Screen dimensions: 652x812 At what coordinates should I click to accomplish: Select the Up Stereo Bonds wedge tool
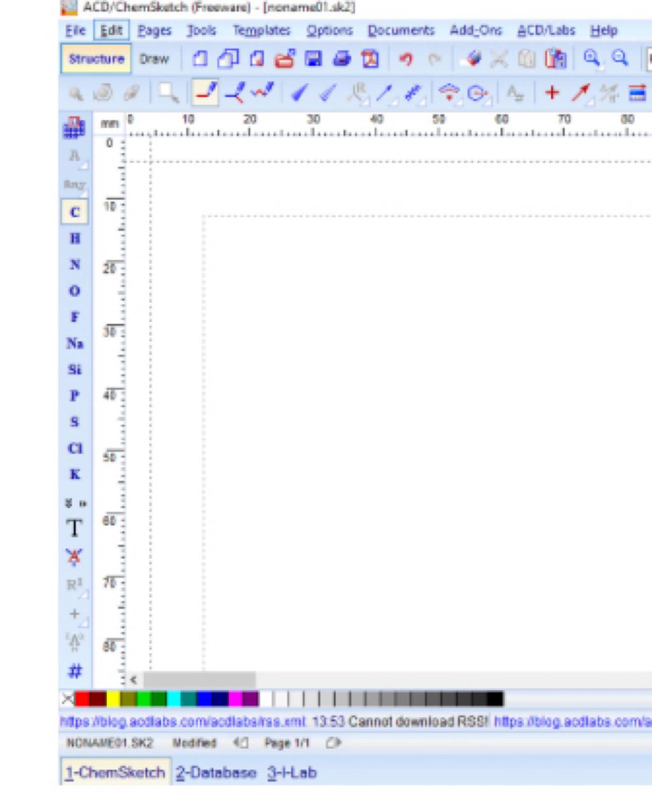point(299,94)
